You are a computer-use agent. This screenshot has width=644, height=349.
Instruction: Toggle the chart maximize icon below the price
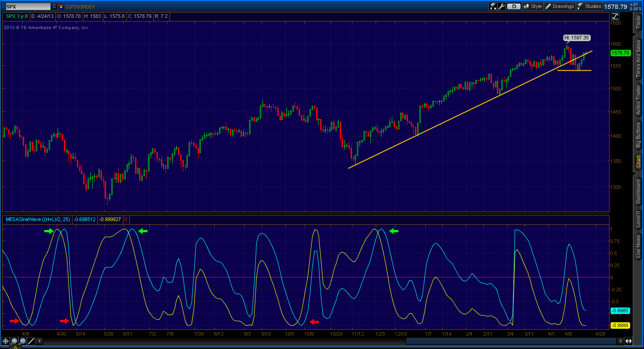(615, 16)
